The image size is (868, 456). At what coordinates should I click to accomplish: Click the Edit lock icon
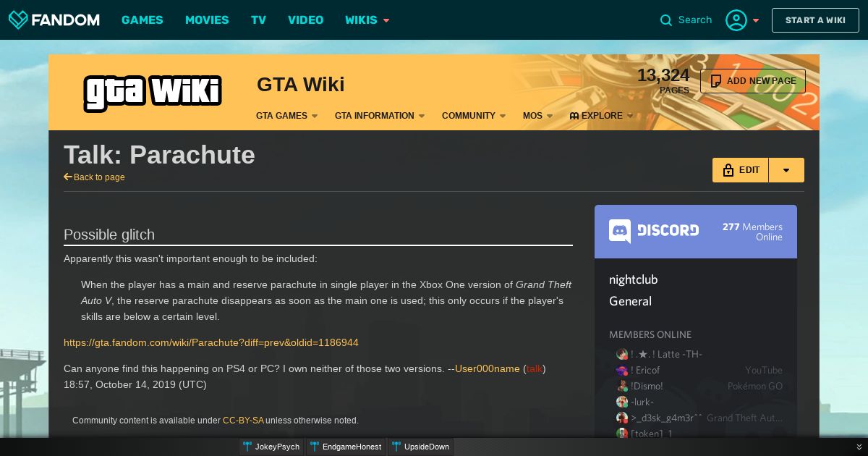728,170
